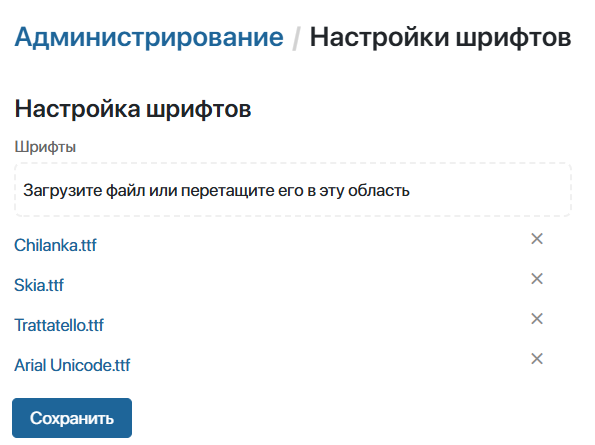595x445 pixels.
Task: Click the Сохранить button
Action: pos(72,418)
